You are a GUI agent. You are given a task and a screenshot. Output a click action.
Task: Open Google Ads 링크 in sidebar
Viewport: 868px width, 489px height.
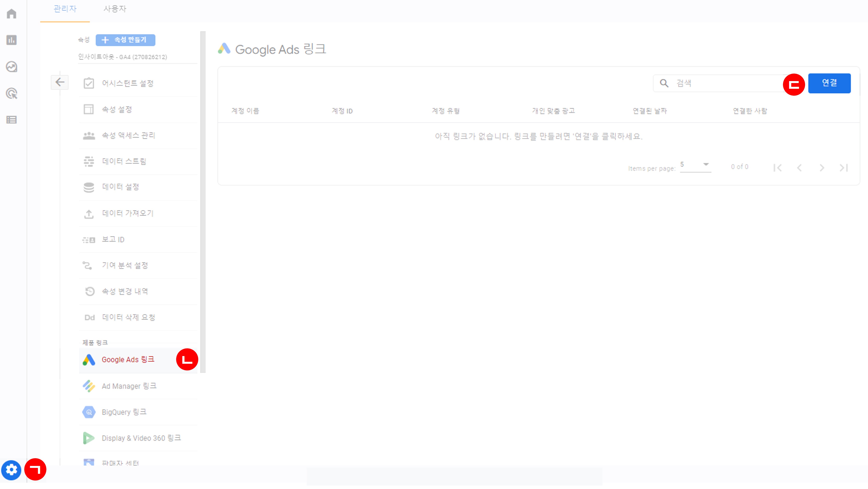point(138,360)
